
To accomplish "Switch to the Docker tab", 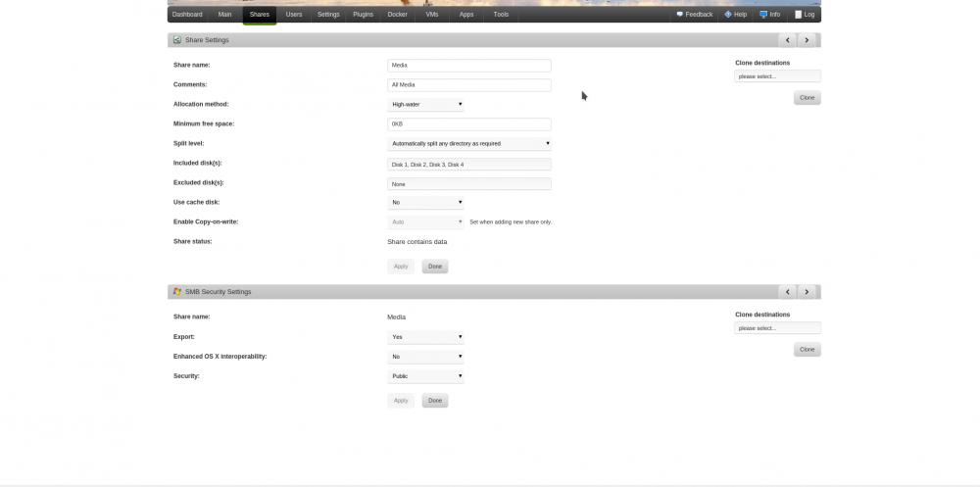I will coord(398,15).
